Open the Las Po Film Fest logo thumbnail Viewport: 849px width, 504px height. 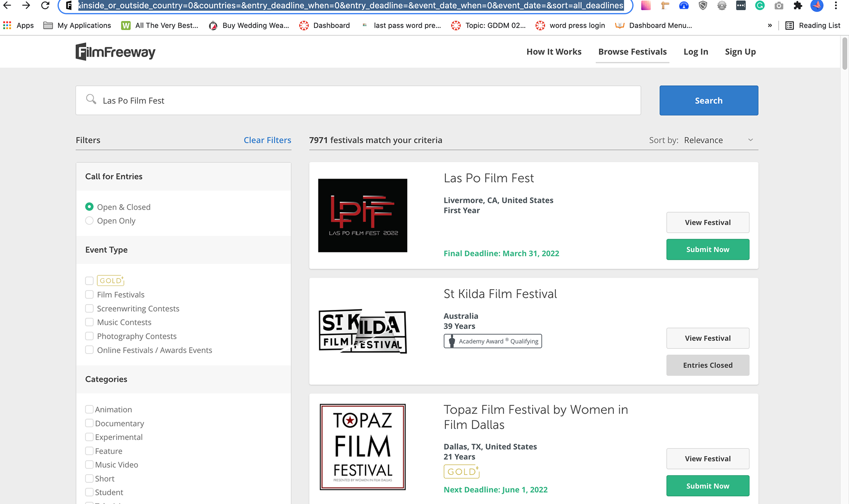pos(363,215)
